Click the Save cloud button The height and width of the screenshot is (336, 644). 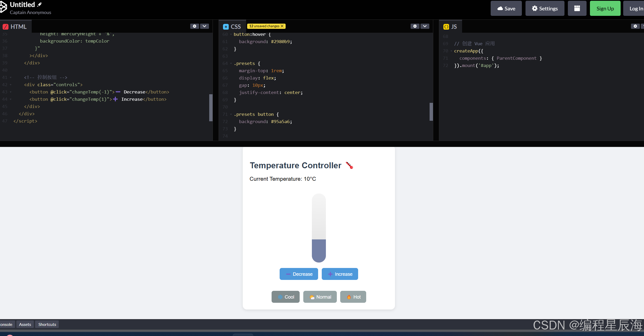click(x=506, y=8)
